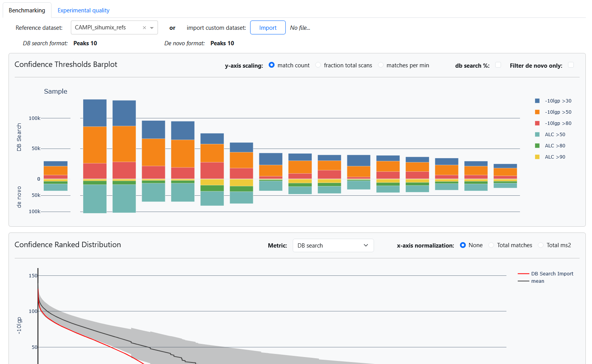Select the Benchmarking tab

pos(27,10)
